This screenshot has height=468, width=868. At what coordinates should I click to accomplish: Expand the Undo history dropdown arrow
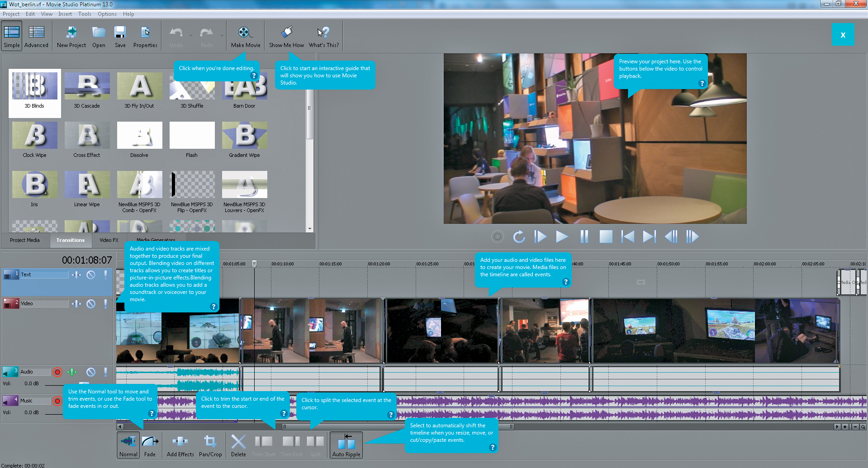click(x=191, y=35)
